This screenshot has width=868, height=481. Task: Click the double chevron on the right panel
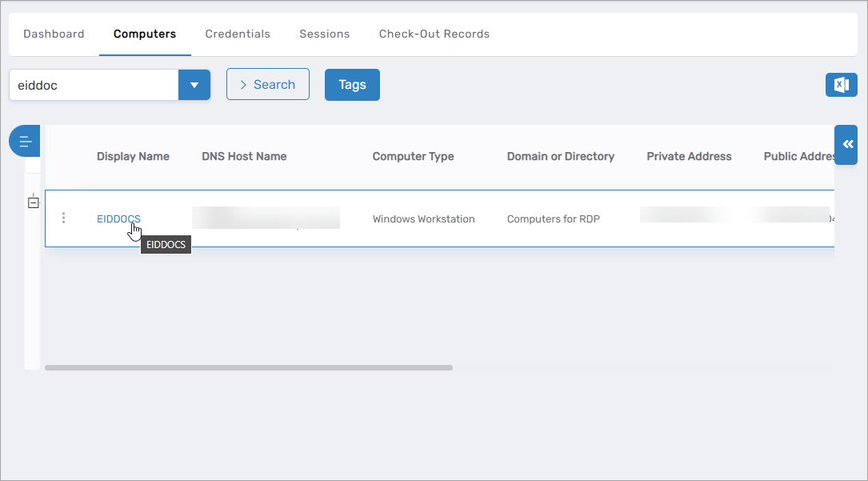tap(847, 144)
